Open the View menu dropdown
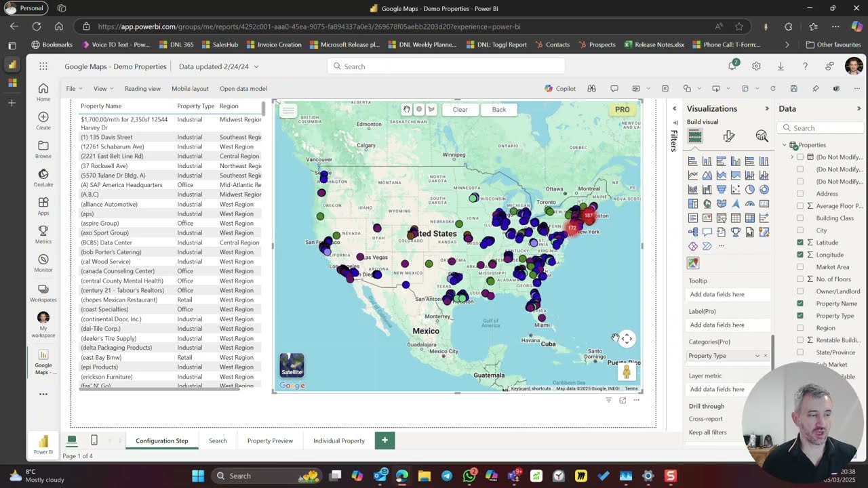 (103, 89)
